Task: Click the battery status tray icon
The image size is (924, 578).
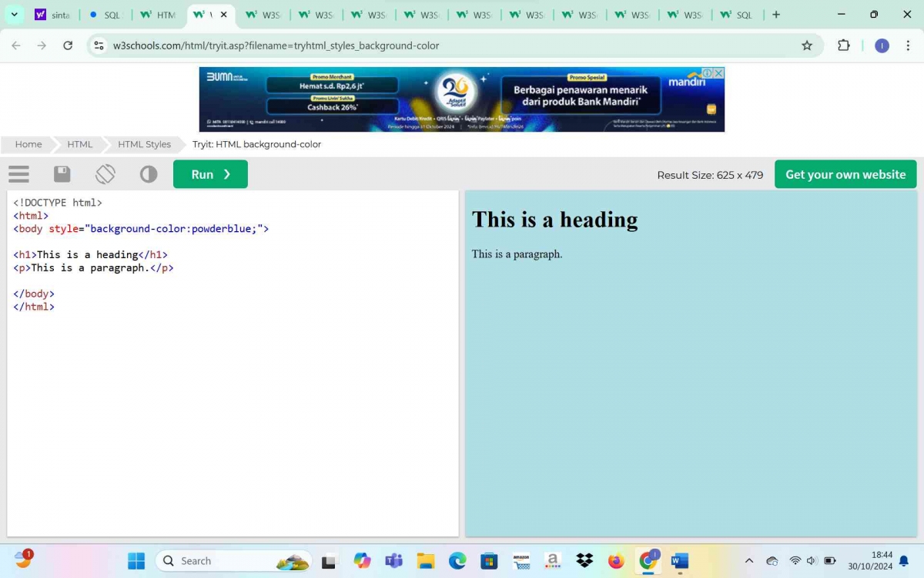Action: (x=830, y=560)
